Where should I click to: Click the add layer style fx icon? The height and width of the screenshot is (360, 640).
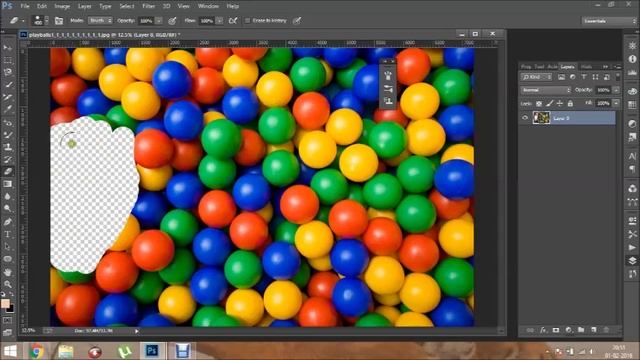tap(543, 330)
